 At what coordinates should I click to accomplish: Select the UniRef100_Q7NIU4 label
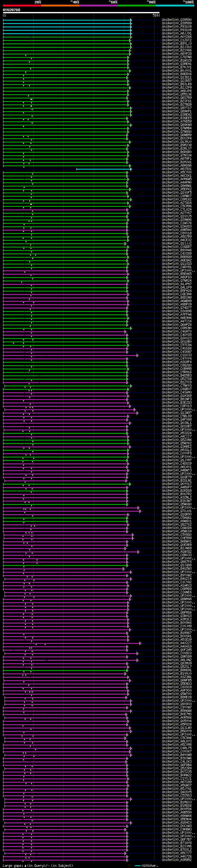pos(177,155)
